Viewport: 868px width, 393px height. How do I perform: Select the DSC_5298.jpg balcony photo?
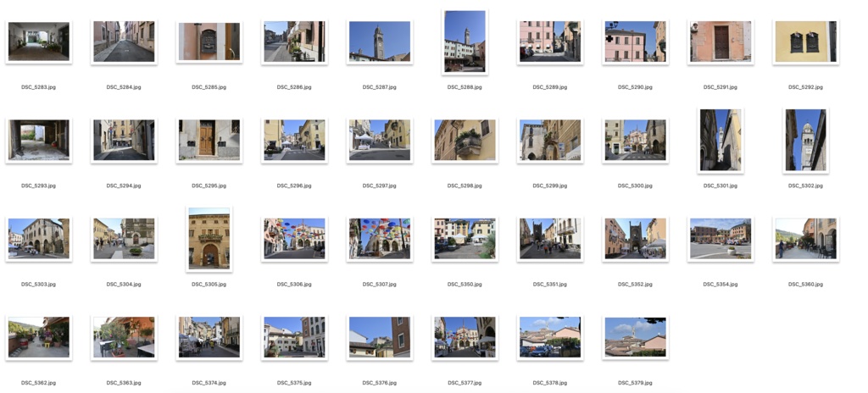click(465, 140)
